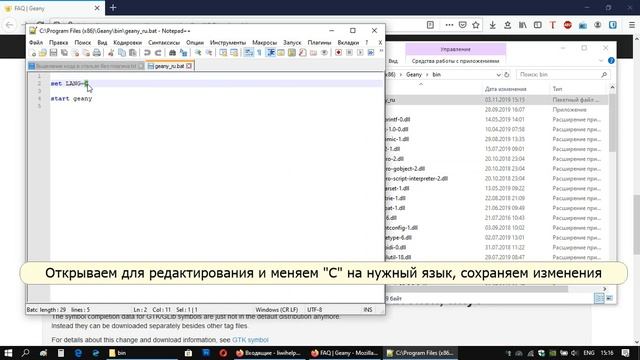Create a new file in Notepad++ toolbar
The height and width of the screenshot is (360, 640).
pyautogui.click(x=33, y=53)
